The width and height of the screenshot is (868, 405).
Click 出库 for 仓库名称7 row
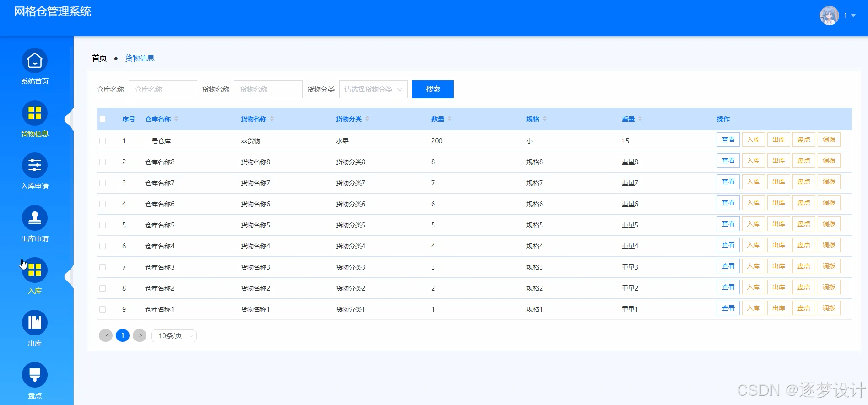pyautogui.click(x=779, y=182)
